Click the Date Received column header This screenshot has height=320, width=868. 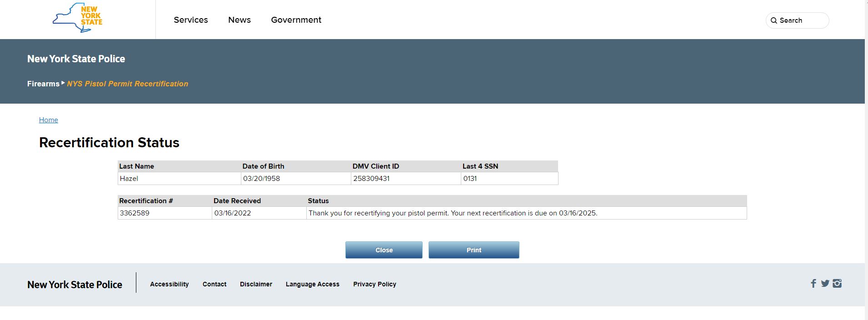click(x=237, y=201)
